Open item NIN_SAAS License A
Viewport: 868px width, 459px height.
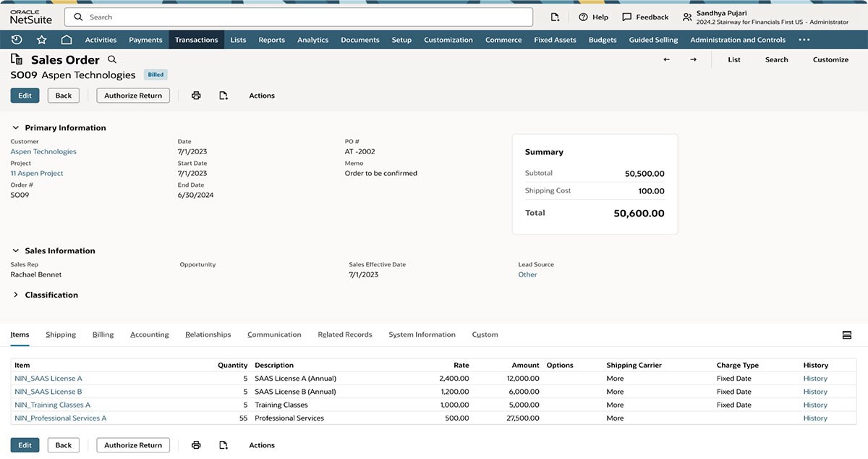(48, 379)
